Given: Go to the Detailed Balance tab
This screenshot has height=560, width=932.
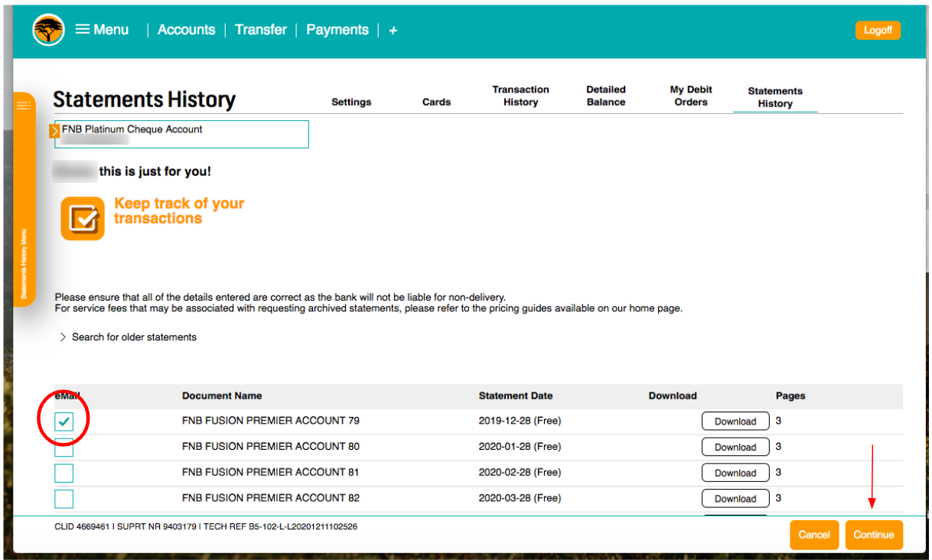Looking at the screenshot, I should tap(606, 96).
